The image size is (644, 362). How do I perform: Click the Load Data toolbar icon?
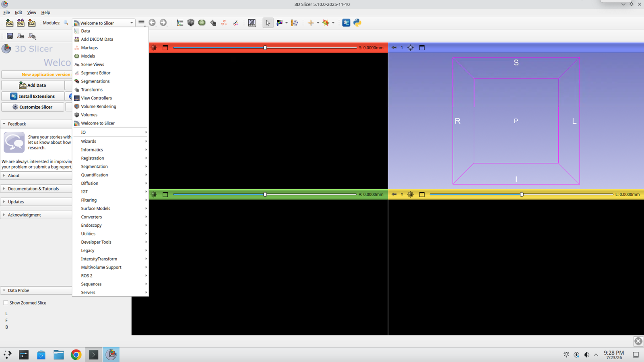click(10, 23)
